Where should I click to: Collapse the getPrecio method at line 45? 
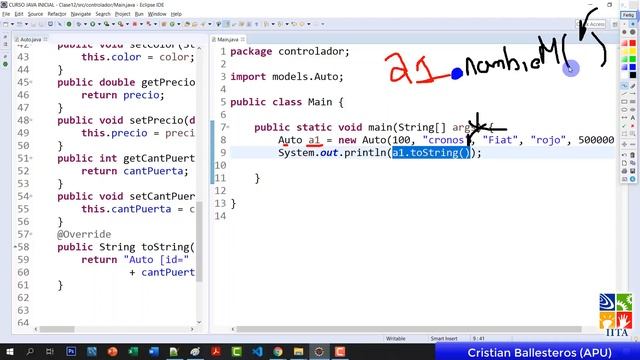(x=31, y=82)
